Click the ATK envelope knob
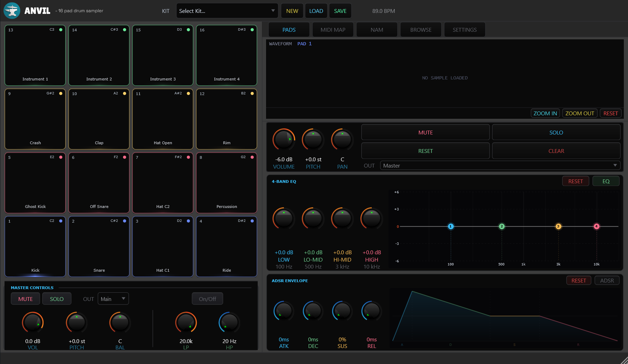The image size is (628, 364). pos(284,311)
